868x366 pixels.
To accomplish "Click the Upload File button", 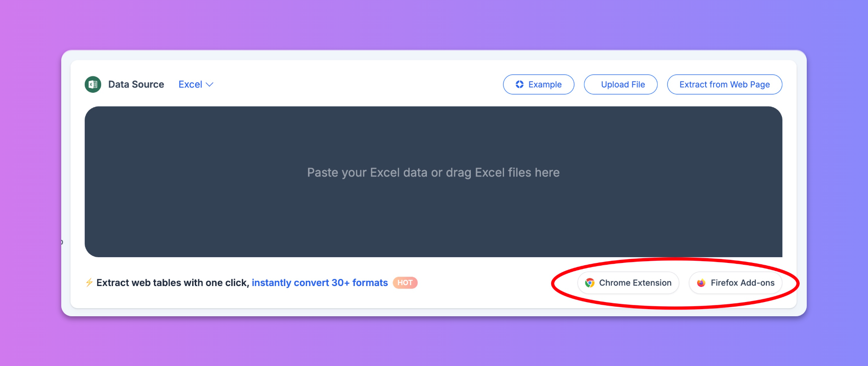I will [621, 84].
